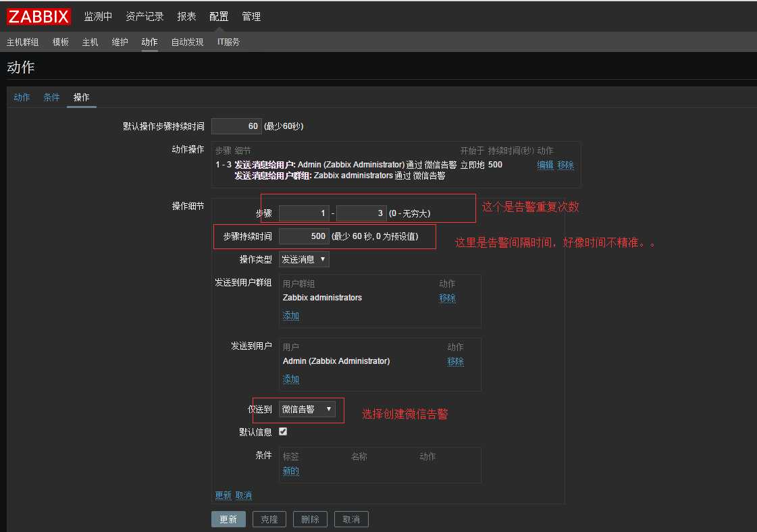Image resolution: width=757 pixels, height=532 pixels.
Task: Switch to the 动作 form tab
Action: pos(22,97)
